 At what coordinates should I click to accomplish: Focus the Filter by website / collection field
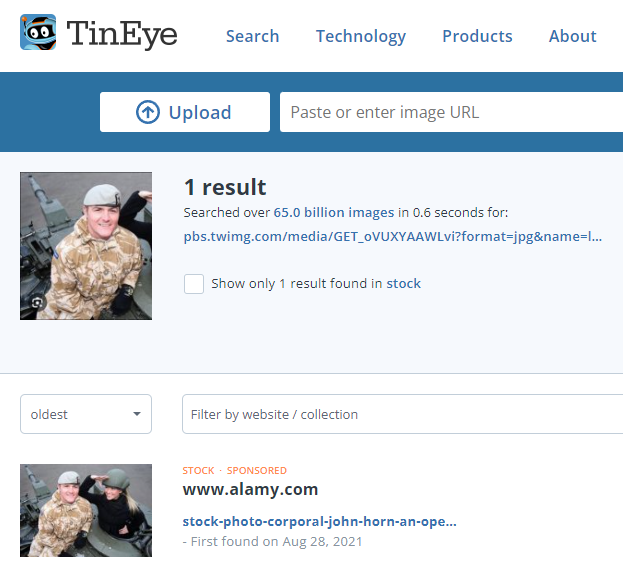click(x=402, y=414)
